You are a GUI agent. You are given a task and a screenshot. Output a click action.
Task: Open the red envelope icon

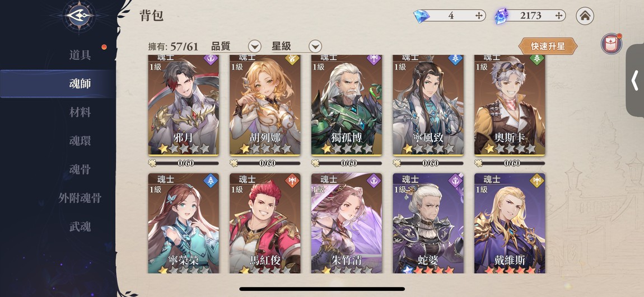tap(611, 44)
